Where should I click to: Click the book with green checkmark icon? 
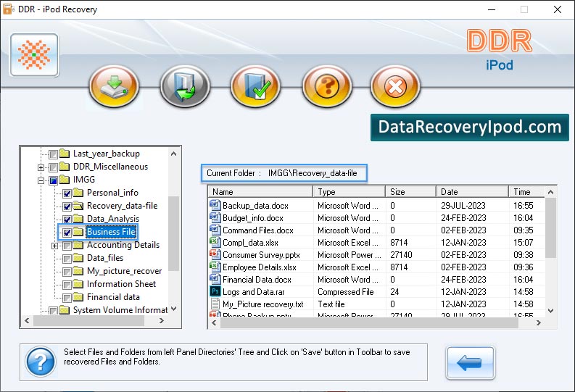255,86
